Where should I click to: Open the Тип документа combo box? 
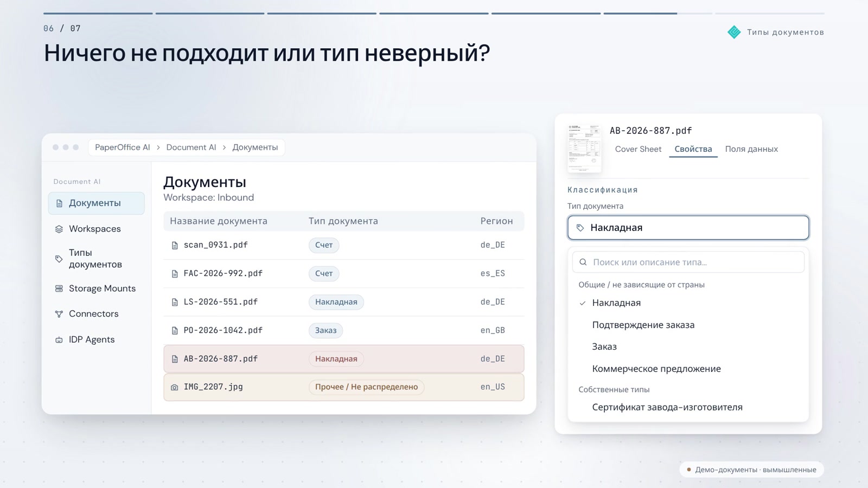click(688, 228)
